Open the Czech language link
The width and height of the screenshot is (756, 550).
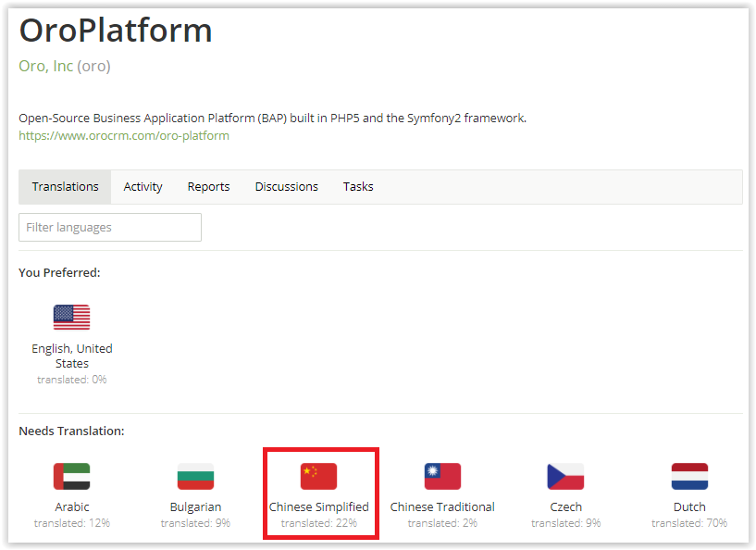click(x=565, y=507)
